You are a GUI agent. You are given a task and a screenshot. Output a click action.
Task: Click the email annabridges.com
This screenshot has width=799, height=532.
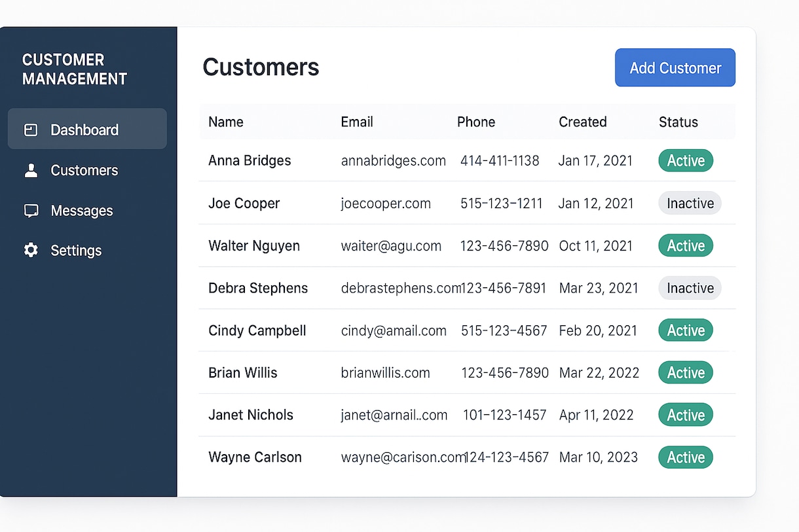pyautogui.click(x=394, y=160)
